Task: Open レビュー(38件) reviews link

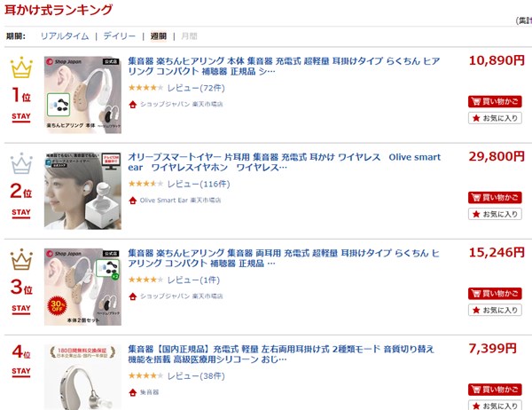Action: [x=196, y=376]
